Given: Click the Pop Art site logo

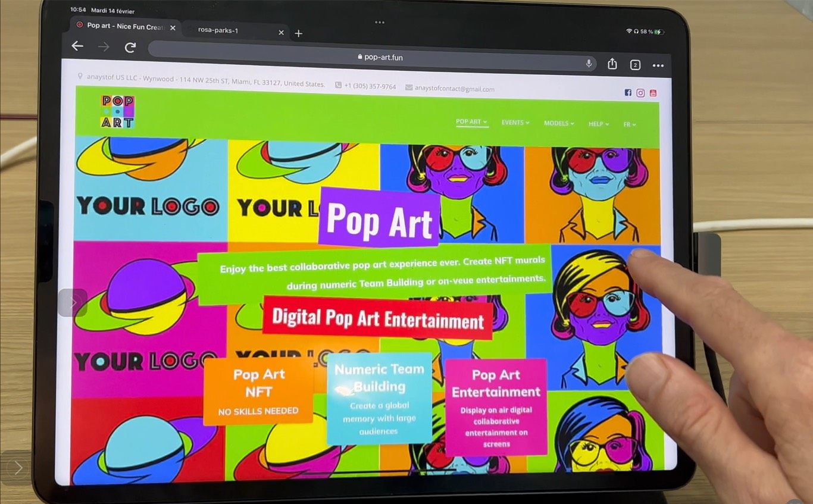Looking at the screenshot, I should pyautogui.click(x=117, y=111).
